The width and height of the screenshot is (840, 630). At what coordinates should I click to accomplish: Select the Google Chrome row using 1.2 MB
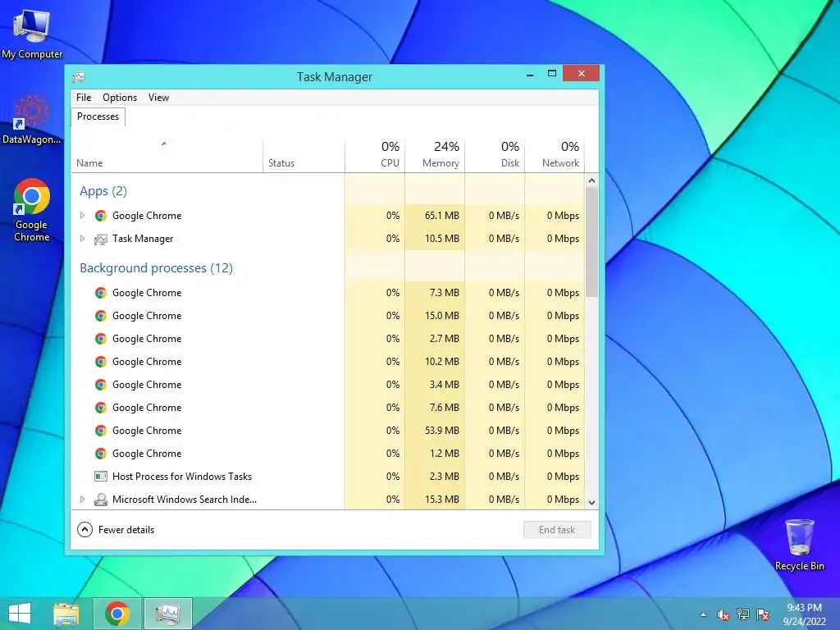[x=328, y=454]
